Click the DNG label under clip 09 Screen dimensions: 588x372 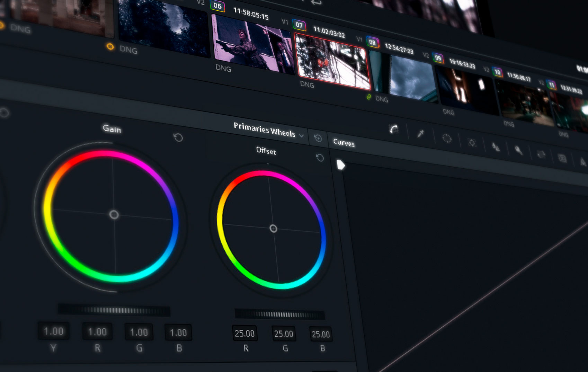tap(449, 112)
